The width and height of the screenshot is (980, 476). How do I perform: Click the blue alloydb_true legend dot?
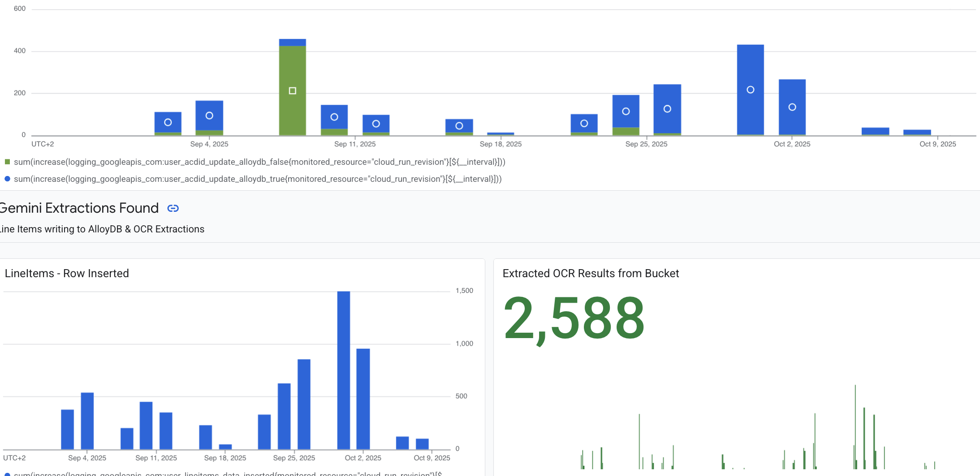tap(7, 179)
